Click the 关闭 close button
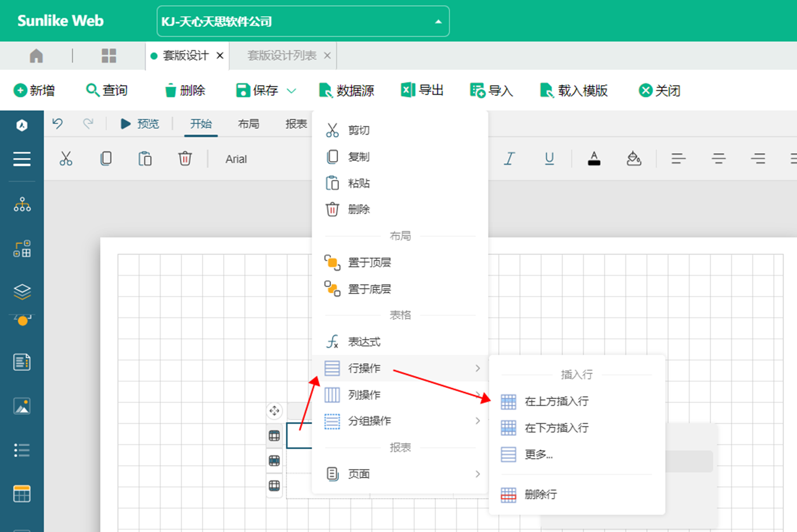Viewport: 797px width, 532px height. click(660, 90)
